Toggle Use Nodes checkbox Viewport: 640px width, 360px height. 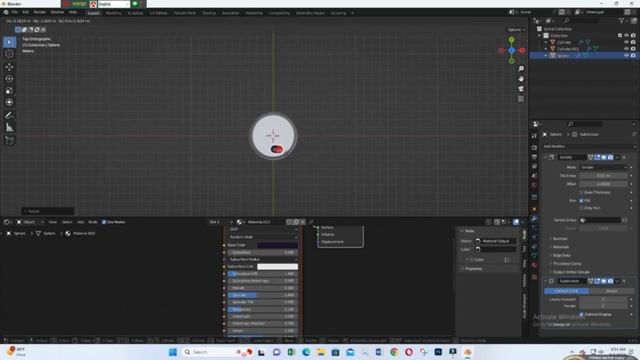point(104,222)
